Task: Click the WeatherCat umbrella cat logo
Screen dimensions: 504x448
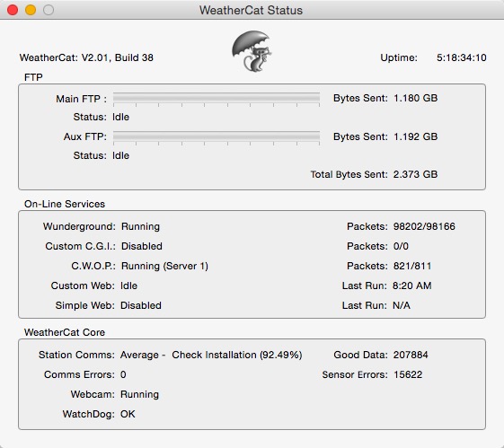Action: [x=252, y=51]
